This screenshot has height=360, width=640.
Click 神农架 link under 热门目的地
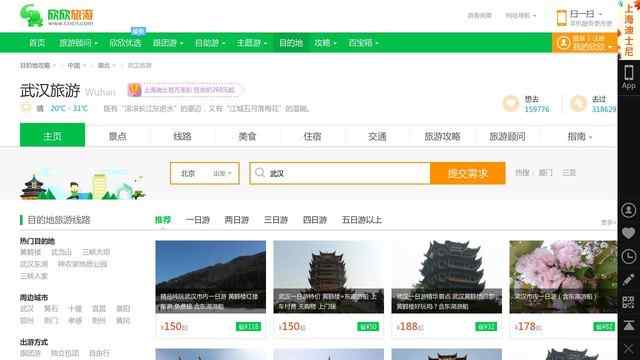[82, 264]
